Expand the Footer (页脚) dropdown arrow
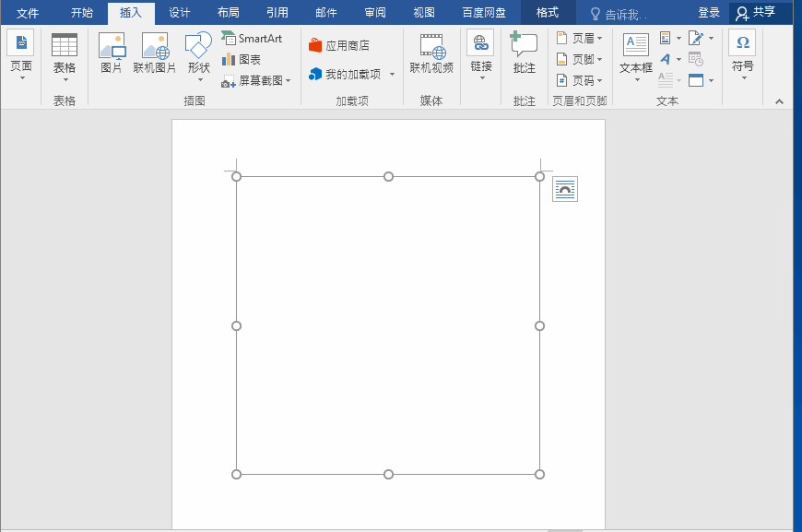Screen dimensions: 802x532 (599, 59)
